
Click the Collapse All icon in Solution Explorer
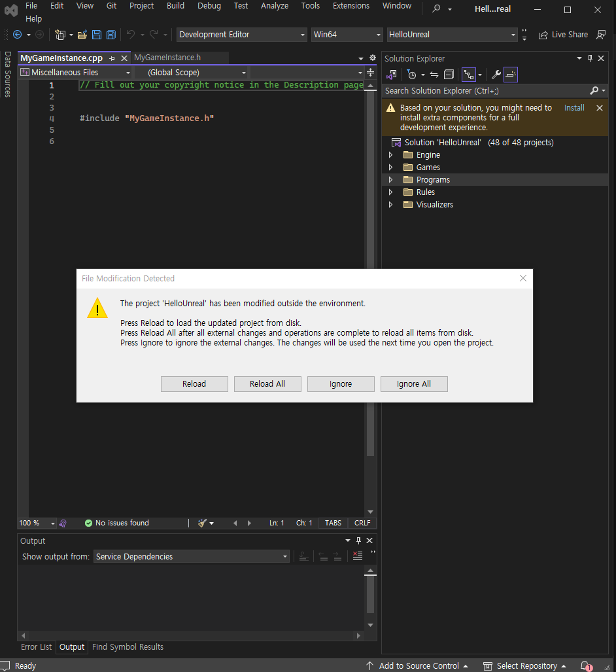pos(449,75)
